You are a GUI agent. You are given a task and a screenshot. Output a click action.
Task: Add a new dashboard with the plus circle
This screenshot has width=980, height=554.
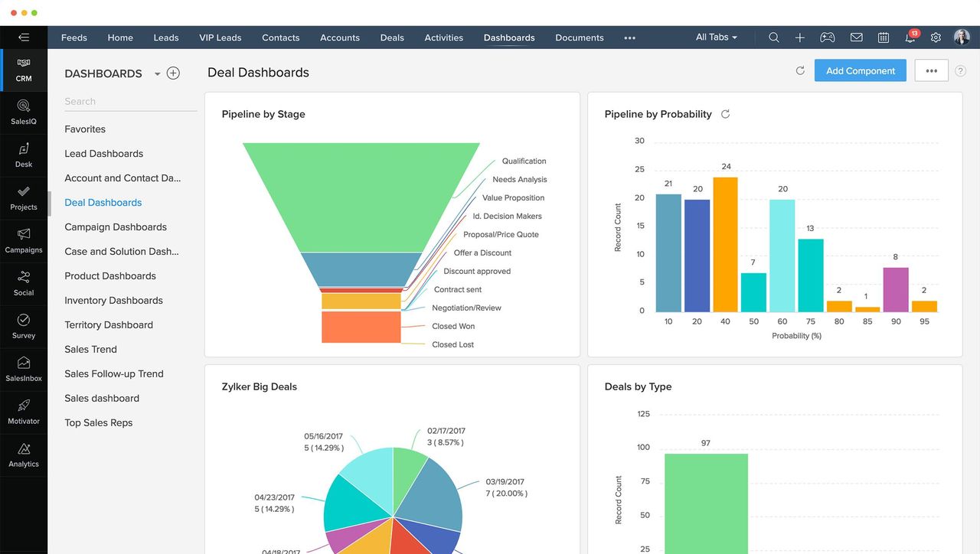pos(173,73)
